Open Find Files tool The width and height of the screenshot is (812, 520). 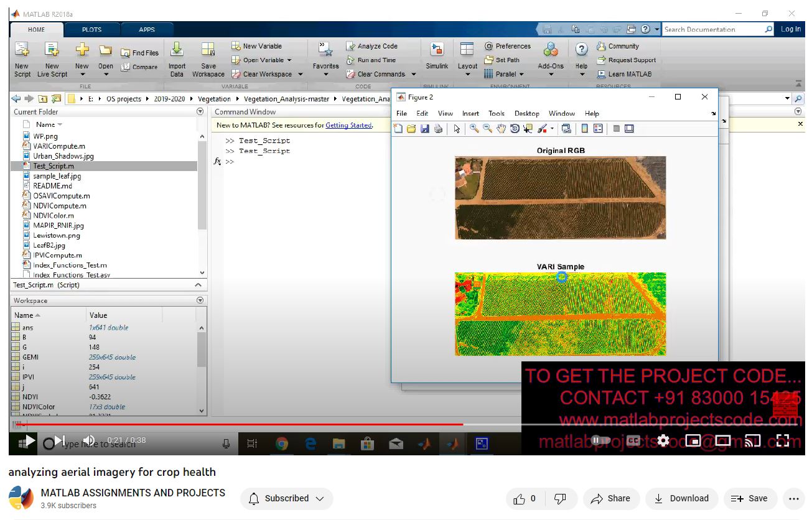(x=139, y=53)
